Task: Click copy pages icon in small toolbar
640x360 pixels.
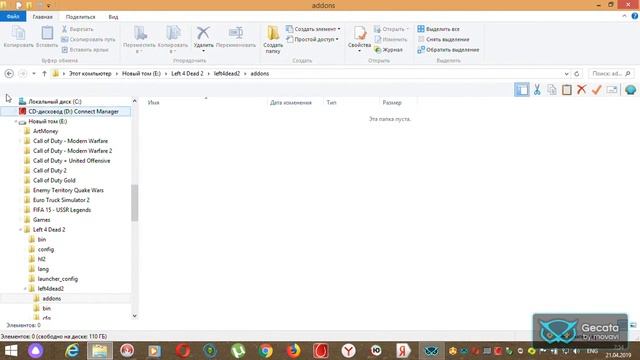Action: tap(552, 90)
